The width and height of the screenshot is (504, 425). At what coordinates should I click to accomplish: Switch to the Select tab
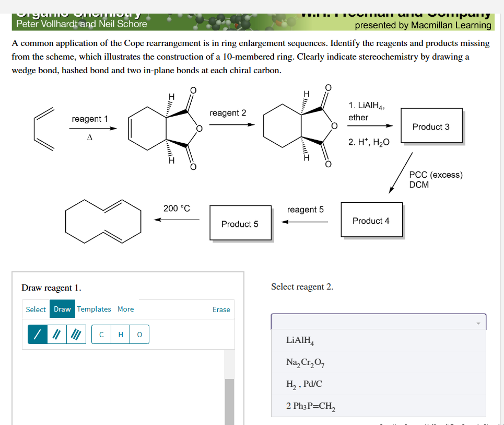pos(36,309)
